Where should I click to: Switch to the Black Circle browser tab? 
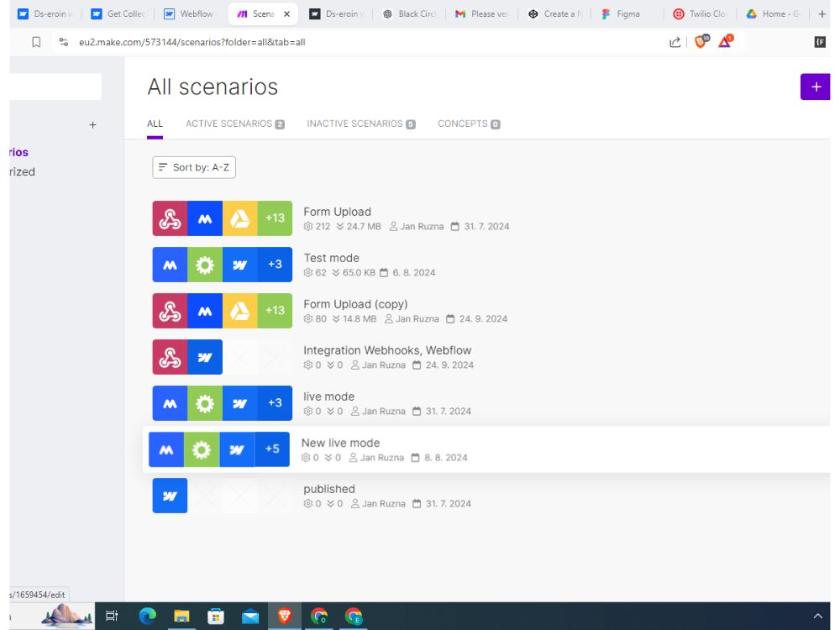pos(410,14)
